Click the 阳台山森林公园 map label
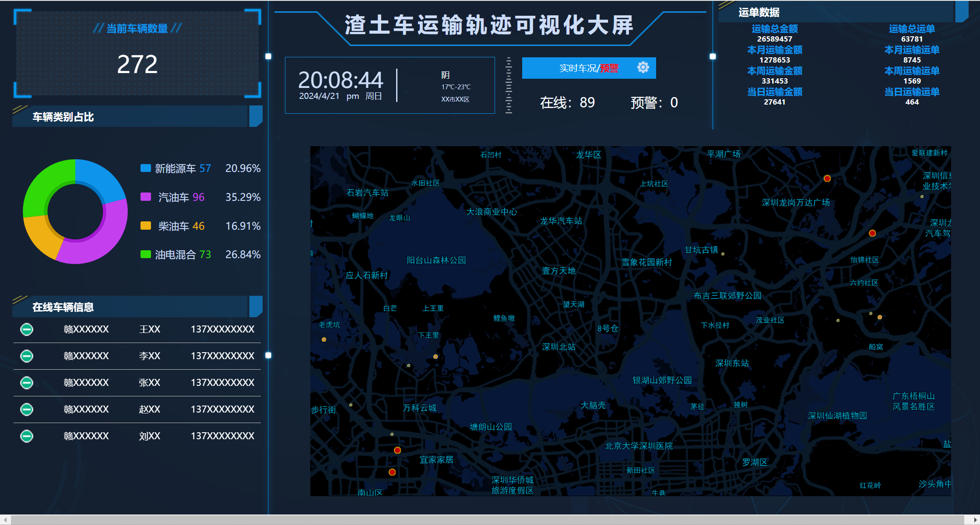The height and width of the screenshot is (525, 980). (x=436, y=260)
